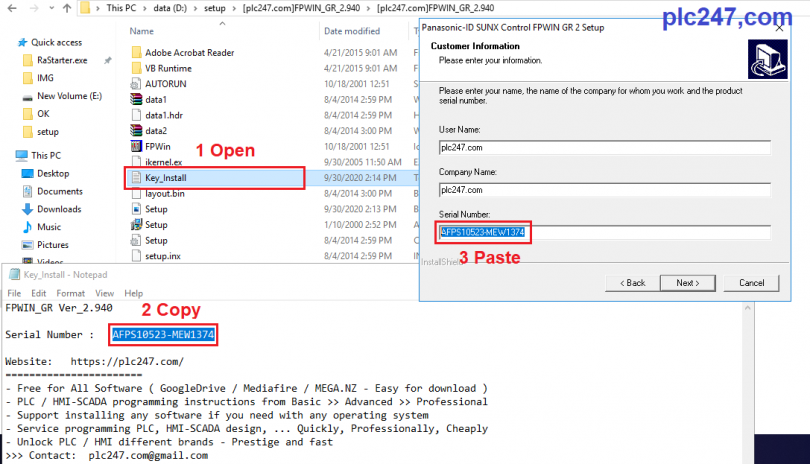Click Cancel in the setup wizard
The width and height of the screenshot is (810, 464).
click(751, 283)
